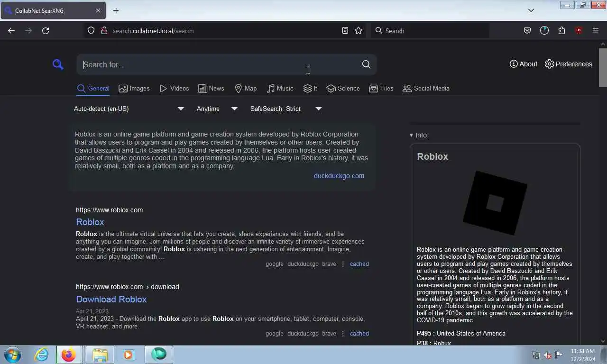Open cached version of Download Roblox result
This screenshot has width=607, height=364.
(x=359, y=334)
